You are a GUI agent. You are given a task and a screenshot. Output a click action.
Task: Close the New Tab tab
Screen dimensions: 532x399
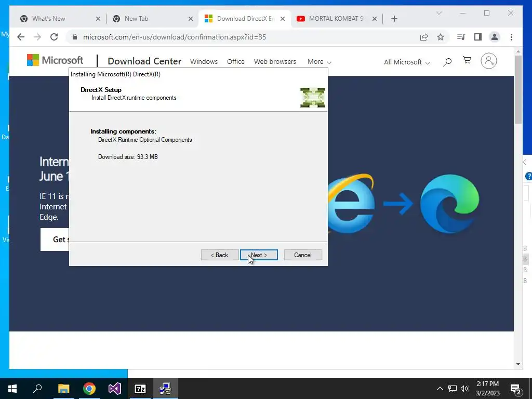[x=191, y=19]
